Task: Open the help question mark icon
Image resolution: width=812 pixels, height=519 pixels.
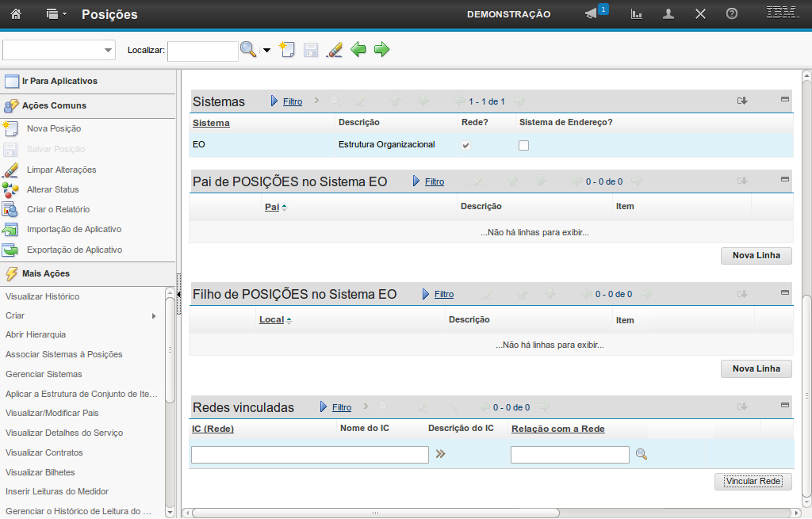Action: 732,14
